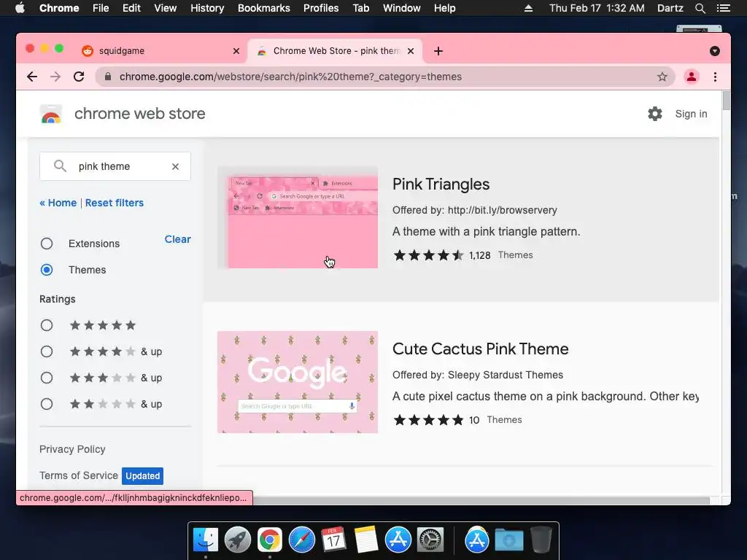Click the Sleepy Stardust Themes offered-by text

pos(506,375)
